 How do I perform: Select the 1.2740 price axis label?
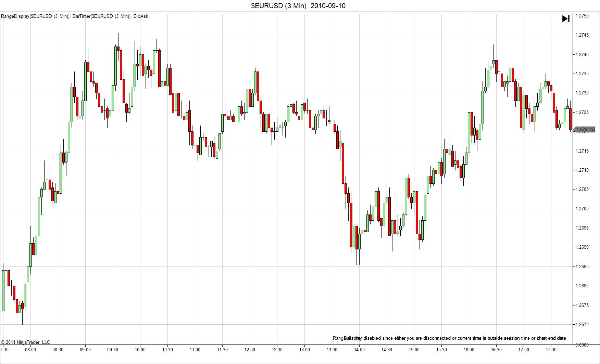pos(582,54)
